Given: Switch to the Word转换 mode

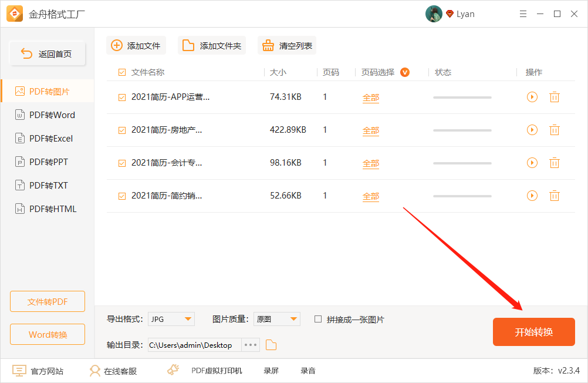Looking at the screenshot, I should coord(48,334).
